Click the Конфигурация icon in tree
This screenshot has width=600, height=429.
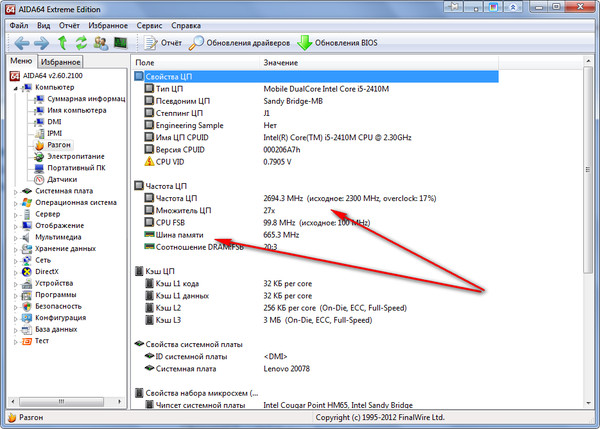[27, 318]
